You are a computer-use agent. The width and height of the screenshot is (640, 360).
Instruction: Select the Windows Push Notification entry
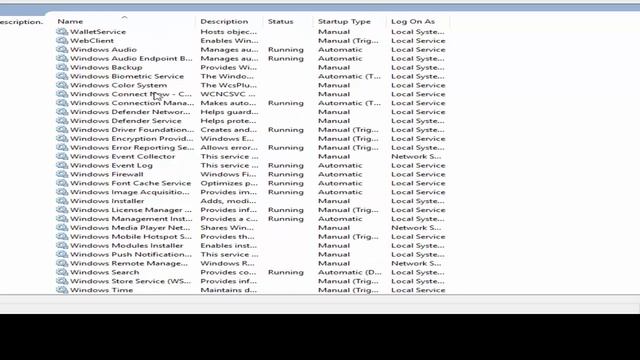point(131,254)
